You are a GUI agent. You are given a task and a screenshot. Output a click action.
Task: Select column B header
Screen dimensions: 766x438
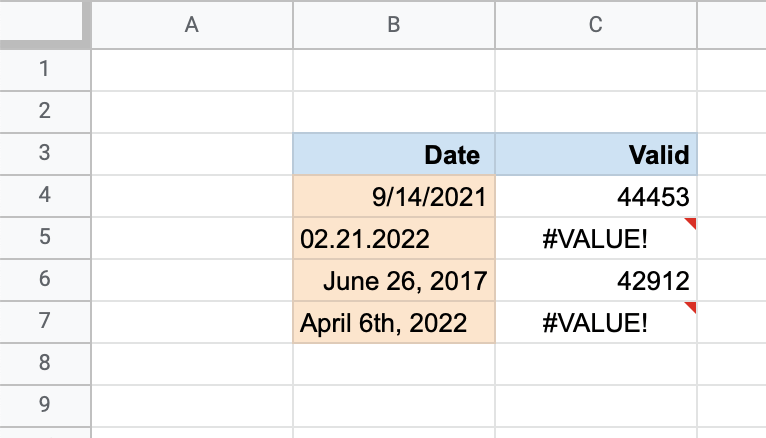click(x=394, y=24)
